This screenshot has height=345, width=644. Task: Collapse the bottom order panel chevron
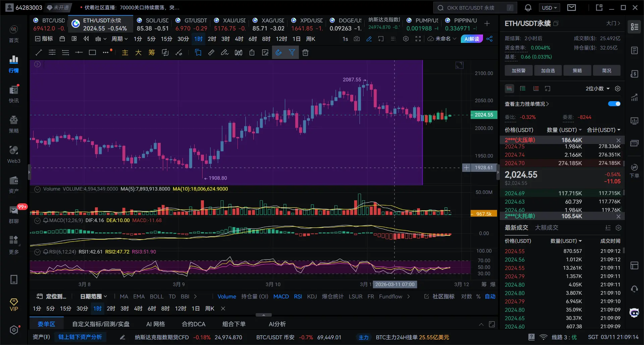pyautogui.click(x=481, y=324)
